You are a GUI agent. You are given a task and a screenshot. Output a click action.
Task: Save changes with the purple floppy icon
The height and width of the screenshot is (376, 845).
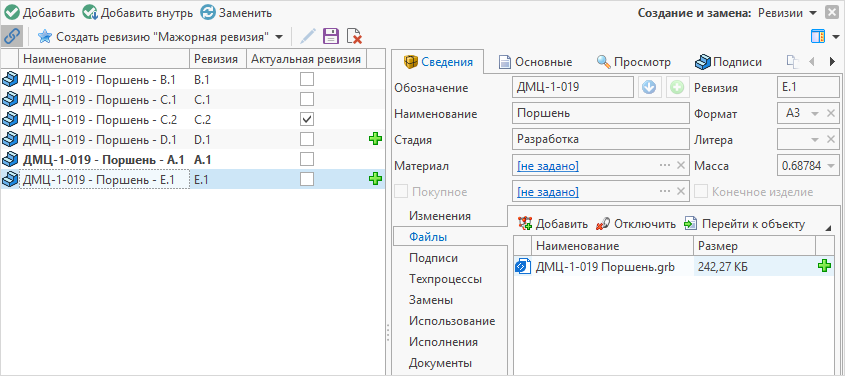(x=330, y=37)
